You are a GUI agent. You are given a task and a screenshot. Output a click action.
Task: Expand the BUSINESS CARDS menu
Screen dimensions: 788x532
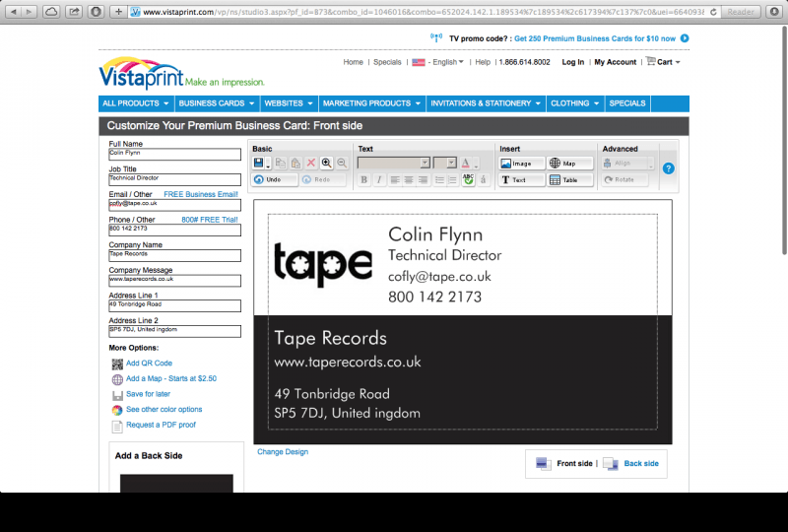pos(217,103)
